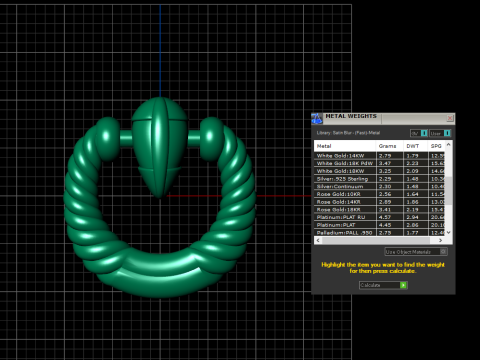Click the green arrow on Calculate
This screenshot has width=480, height=360.
tap(403, 285)
